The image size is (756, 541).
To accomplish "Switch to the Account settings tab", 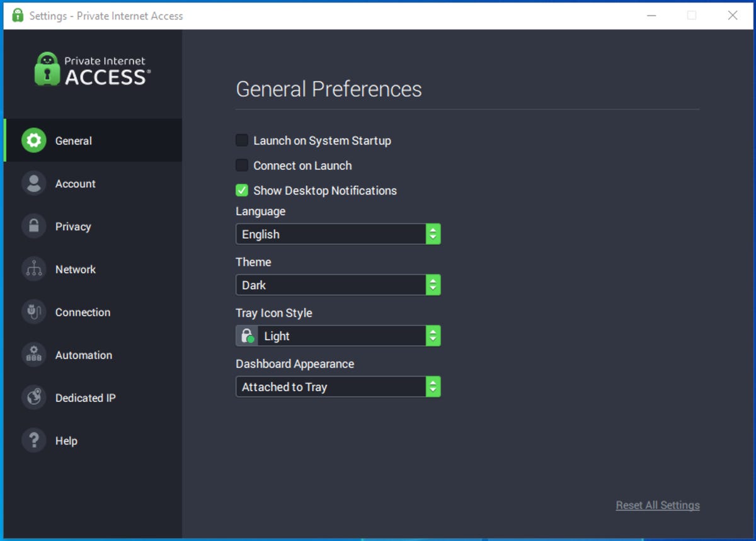I will (93, 183).
